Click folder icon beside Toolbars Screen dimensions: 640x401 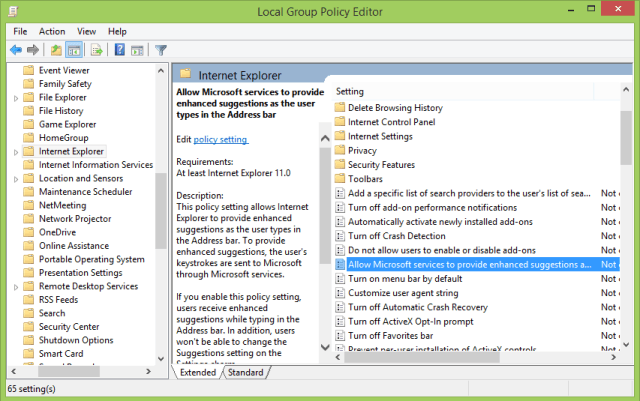pos(340,178)
